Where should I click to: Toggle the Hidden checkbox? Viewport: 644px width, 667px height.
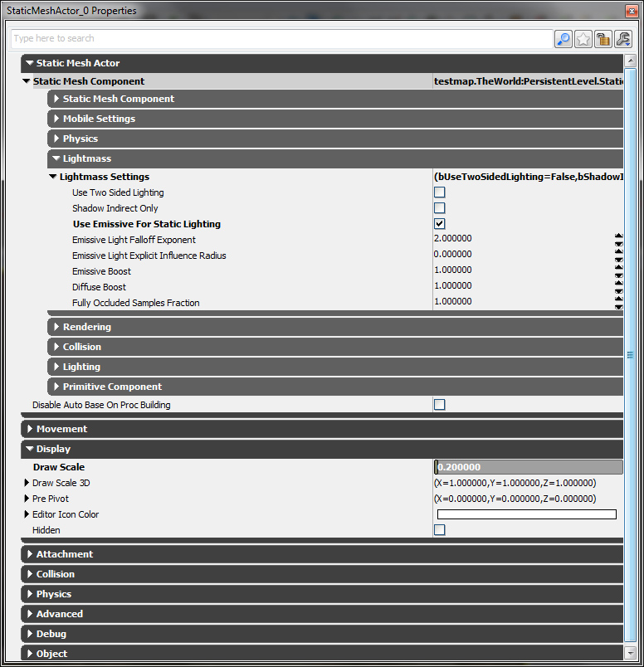(440, 530)
